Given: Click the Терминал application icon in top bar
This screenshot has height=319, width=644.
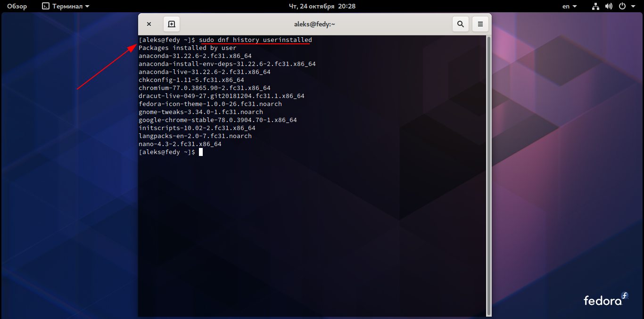Looking at the screenshot, I should pyautogui.click(x=45, y=6).
